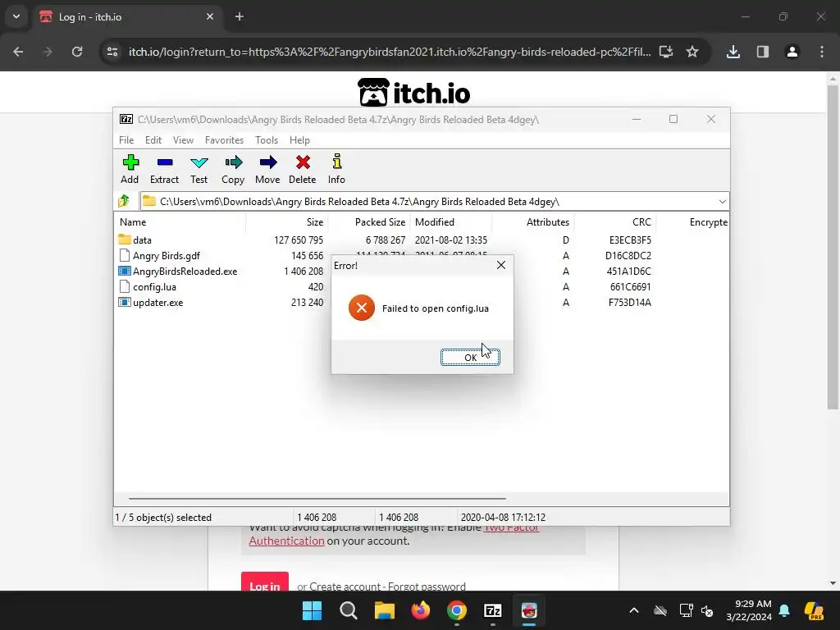Confirm the error with OK button

coord(470,358)
